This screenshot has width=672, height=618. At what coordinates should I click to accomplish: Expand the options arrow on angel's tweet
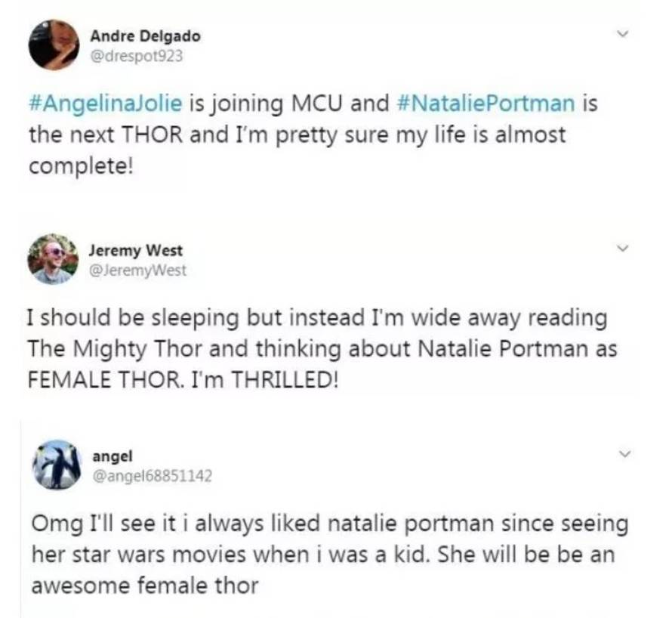coord(623,453)
